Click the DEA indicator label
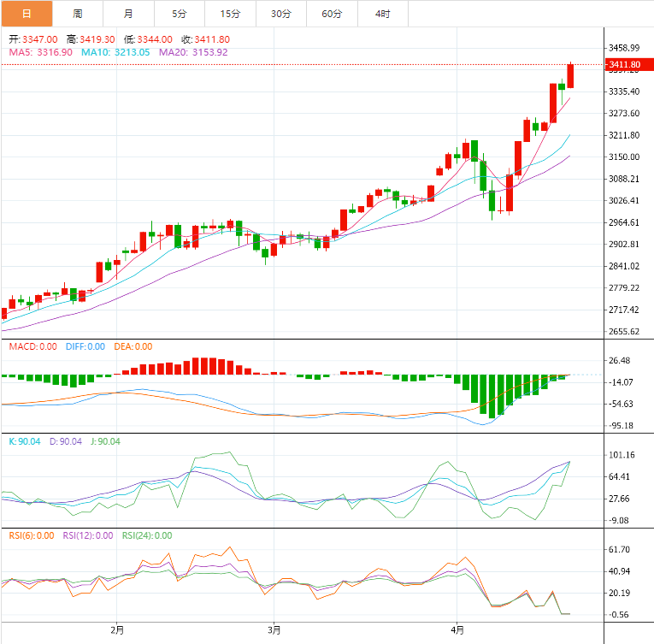 click(x=133, y=346)
